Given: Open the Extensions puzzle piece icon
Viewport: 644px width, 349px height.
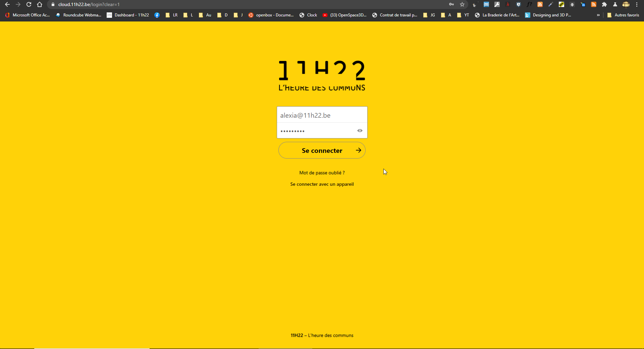Looking at the screenshot, I should (x=604, y=4).
